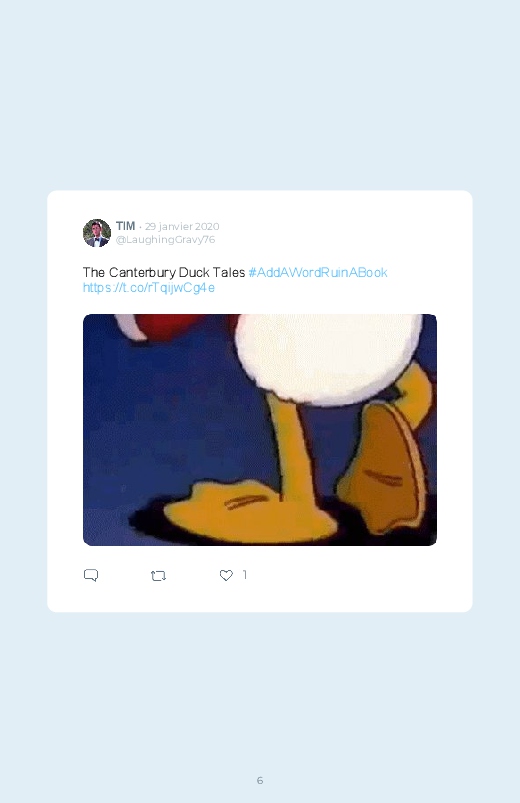Open the #AddAWordRuinABook hashtag link
520x803 pixels.
318,272
